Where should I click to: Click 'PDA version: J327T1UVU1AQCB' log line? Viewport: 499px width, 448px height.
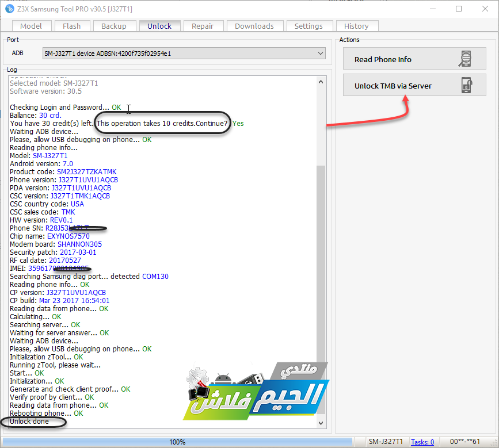60,188
